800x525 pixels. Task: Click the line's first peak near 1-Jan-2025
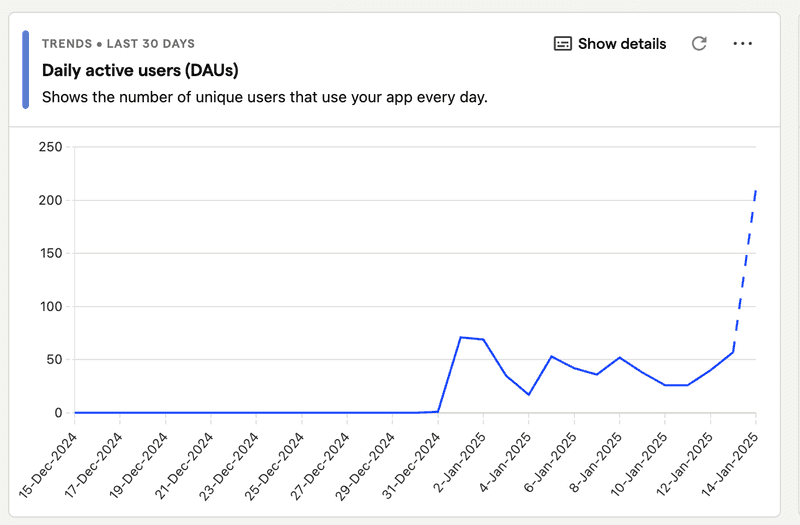461,337
